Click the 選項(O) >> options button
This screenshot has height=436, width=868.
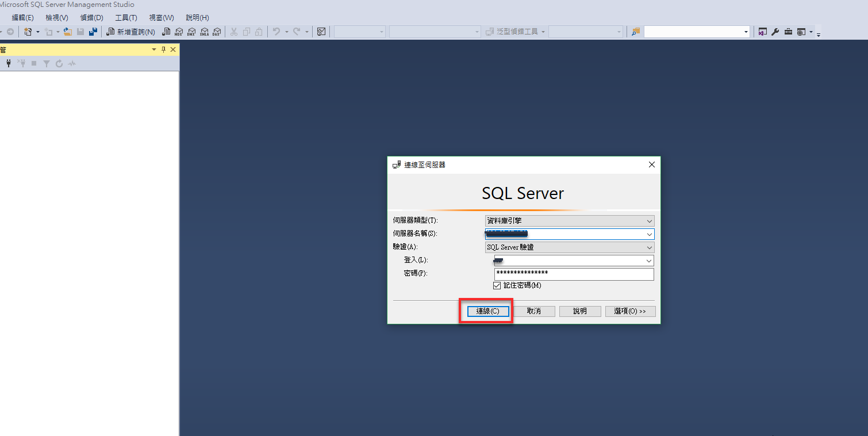pyautogui.click(x=630, y=311)
